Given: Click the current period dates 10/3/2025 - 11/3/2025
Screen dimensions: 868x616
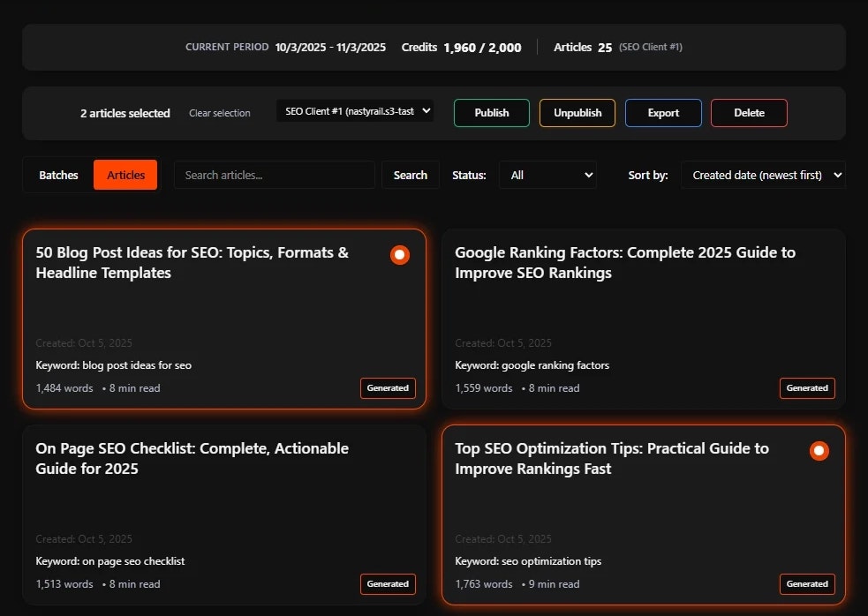Looking at the screenshot, I should click(330, 47).
